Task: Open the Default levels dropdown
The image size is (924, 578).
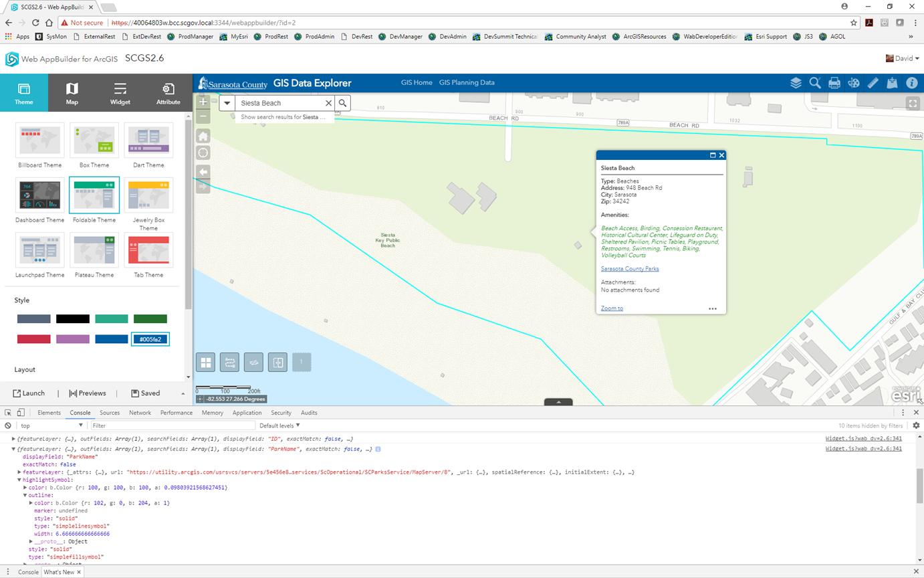Action: tap(279, 425)
